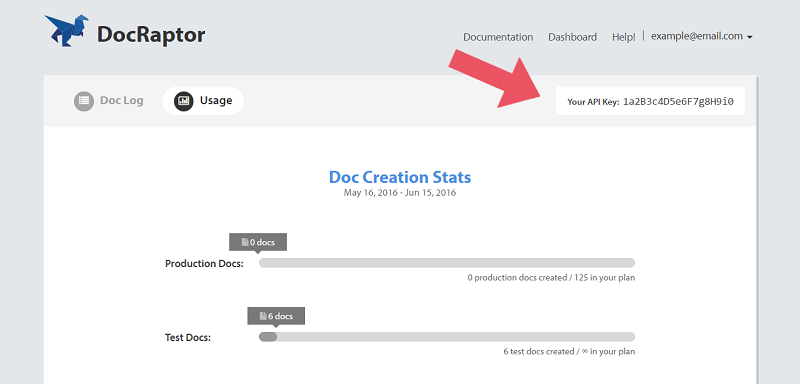Select the Usage tab

click(x=203, y=101)
